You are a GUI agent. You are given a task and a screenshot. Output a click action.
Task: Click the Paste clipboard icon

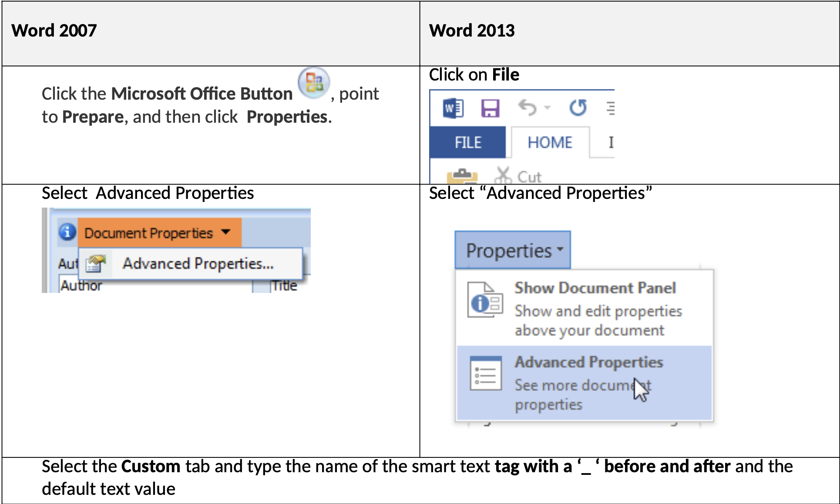coord(462,176)
